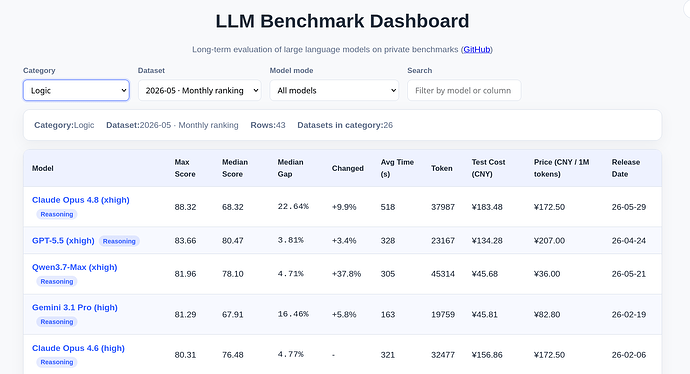Click the median score value 80.47
This screenshot has height=374, width=690.
tap(233, 241)
